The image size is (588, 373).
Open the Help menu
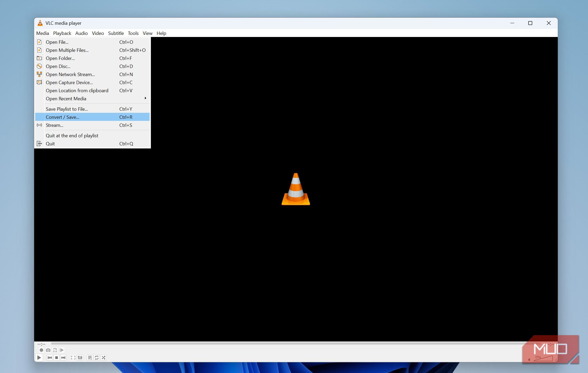click(x=161, y=33)
